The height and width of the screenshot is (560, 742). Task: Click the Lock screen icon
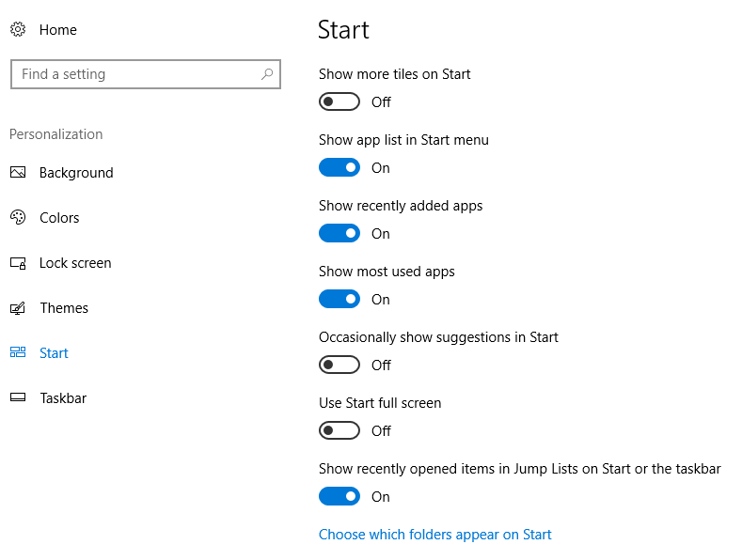click(18, 262)
